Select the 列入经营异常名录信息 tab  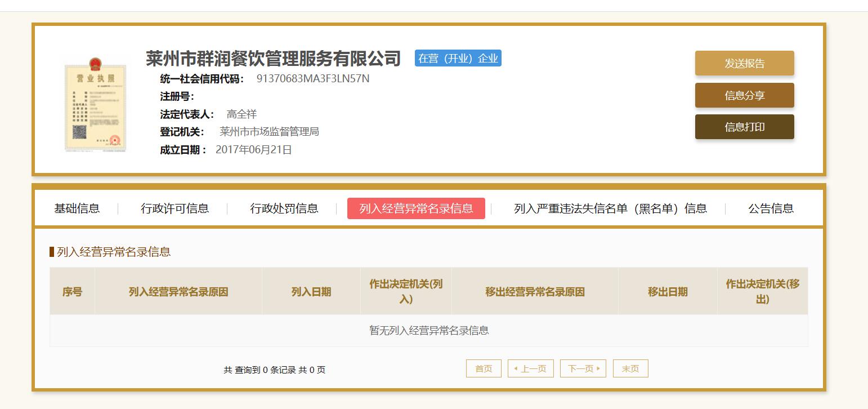tap(416, 208)
